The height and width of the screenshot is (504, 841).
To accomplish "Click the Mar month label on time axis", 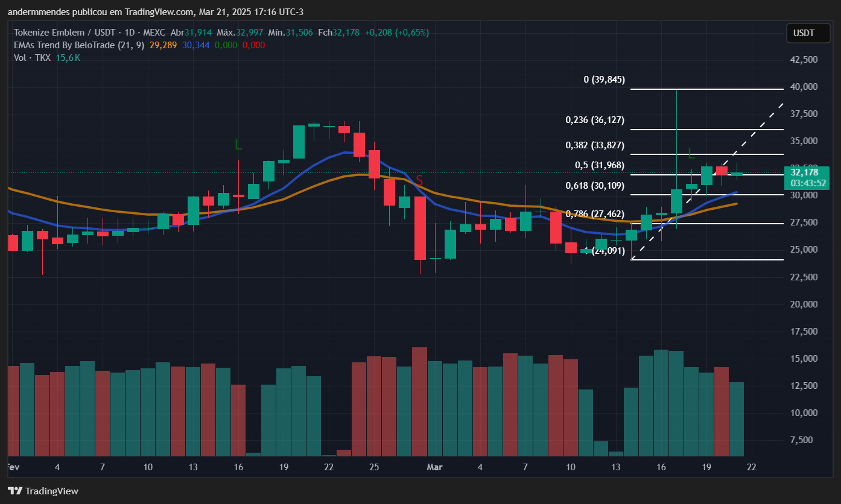I will 434,467.
